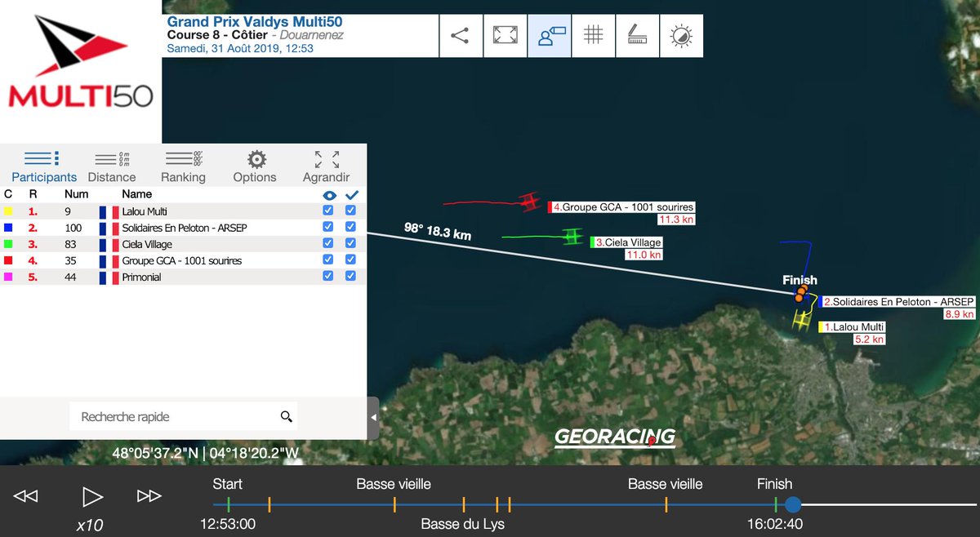
Task: Click the 11.3 kn speed label
Action: click(x=676, y=219)
